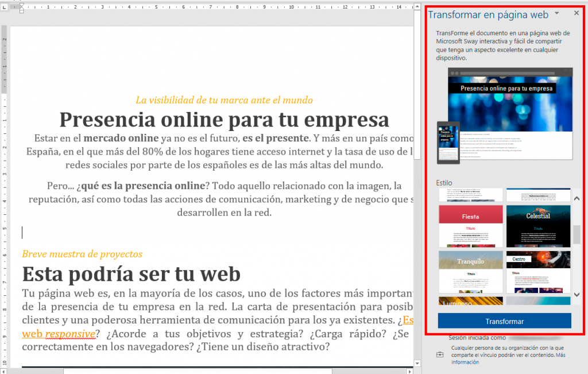Viewport: 588px width, 374px height.
Task: Click the first-line indent marker on ruler
Action: [x=21, y=6]
